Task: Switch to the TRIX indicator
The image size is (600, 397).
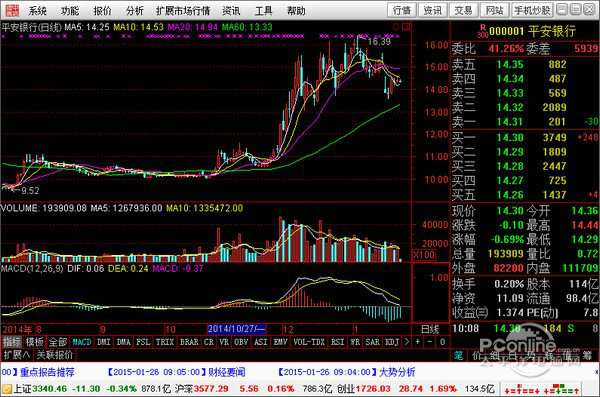Action: tap(165, 342)
